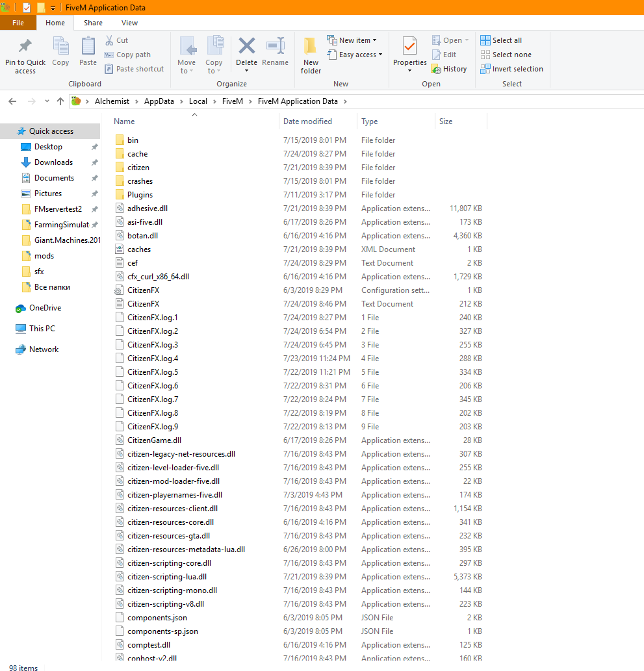The image size is (644, 671).
Task: Click the Delete red X icon
Action: pos(247,45)
